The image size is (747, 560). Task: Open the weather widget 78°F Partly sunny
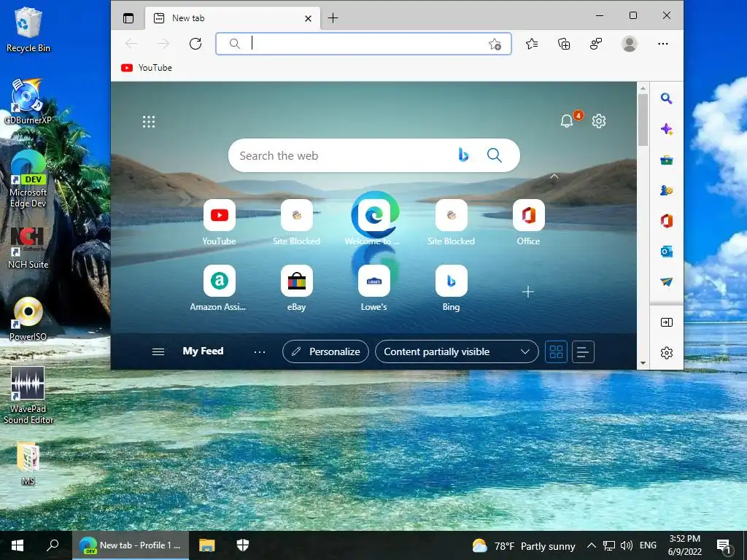[x=524, y=545]
